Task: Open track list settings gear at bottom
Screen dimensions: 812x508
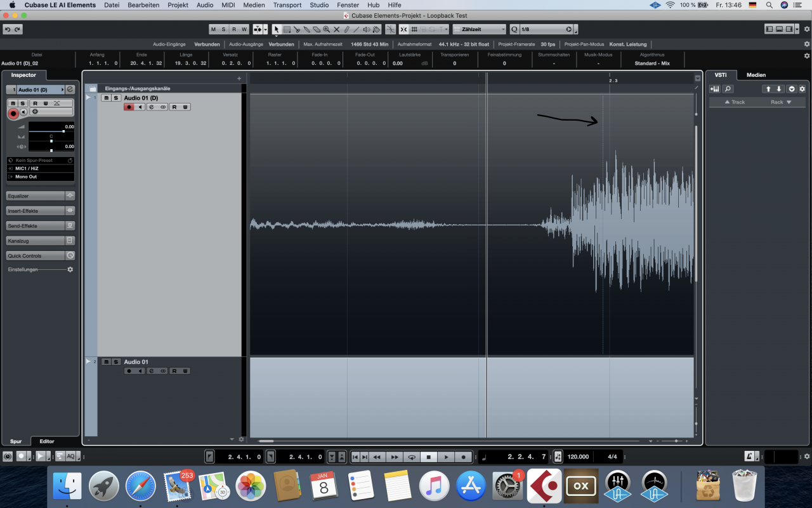Action: click(241, 439)
